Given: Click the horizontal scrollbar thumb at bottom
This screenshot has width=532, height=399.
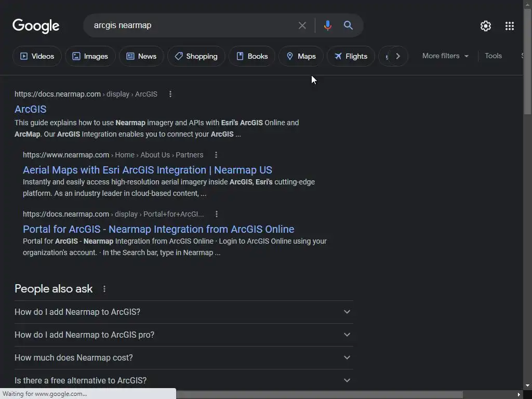Looking at the screenshot, I should (x=320, y=395).
